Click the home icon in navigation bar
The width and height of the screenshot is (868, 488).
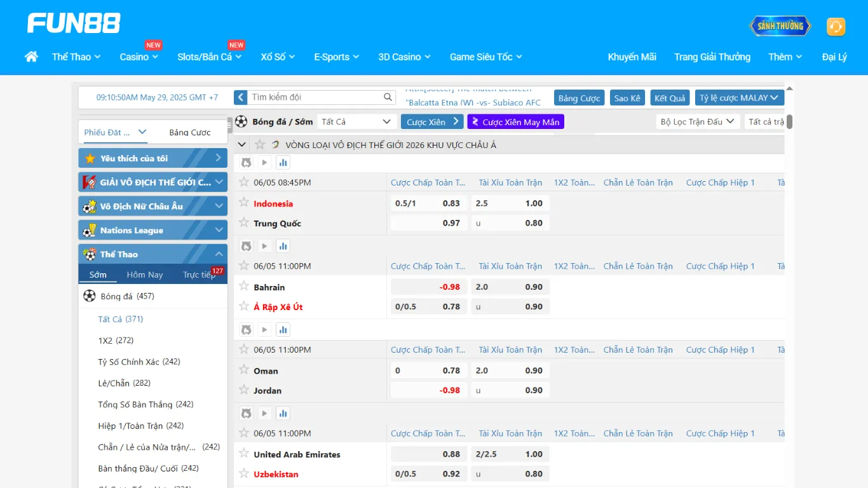coord(31,57)
